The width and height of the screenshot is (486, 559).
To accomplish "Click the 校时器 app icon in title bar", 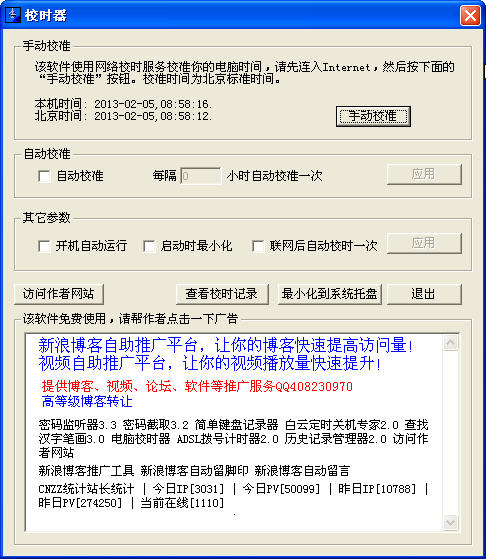I will (x=13, y=15).
